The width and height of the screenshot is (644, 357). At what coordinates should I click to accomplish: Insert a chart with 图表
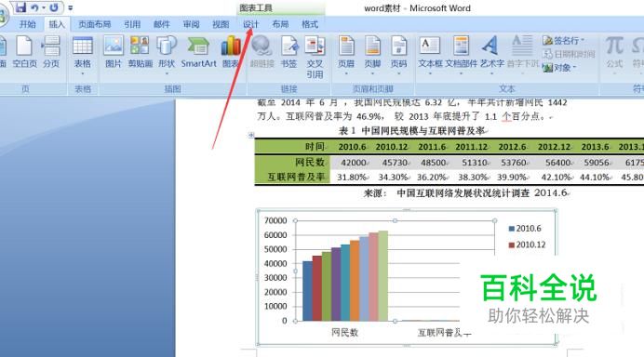(x=231, y=52)
